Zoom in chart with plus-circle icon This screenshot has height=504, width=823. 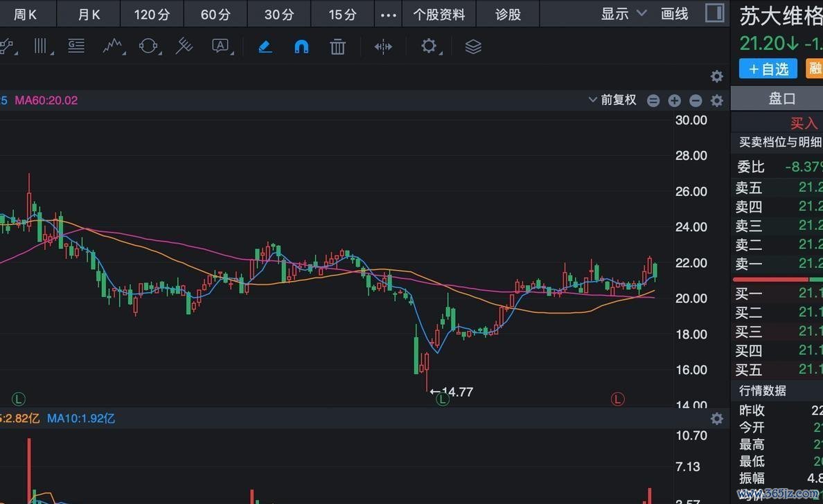click(x=675, y=100)
